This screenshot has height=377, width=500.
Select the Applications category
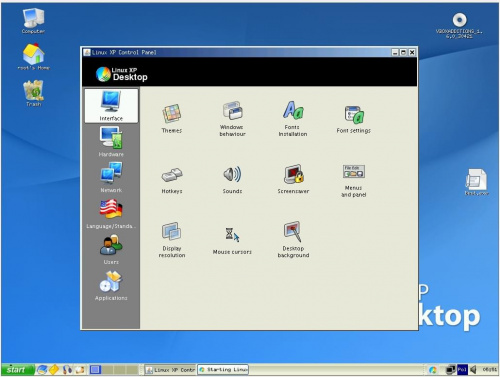click(x=111, y=286)
